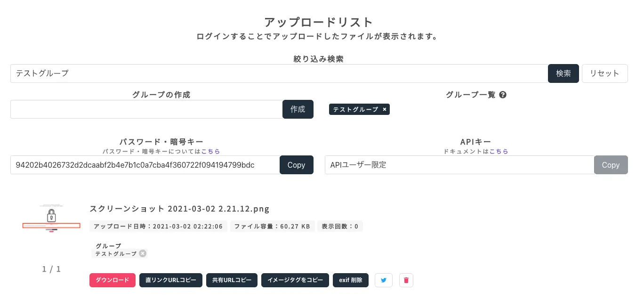Image resolution: width=644 pixels, height=300 pixels.
Task: Click the help icon beside グループ一覧
Action: 503,95
